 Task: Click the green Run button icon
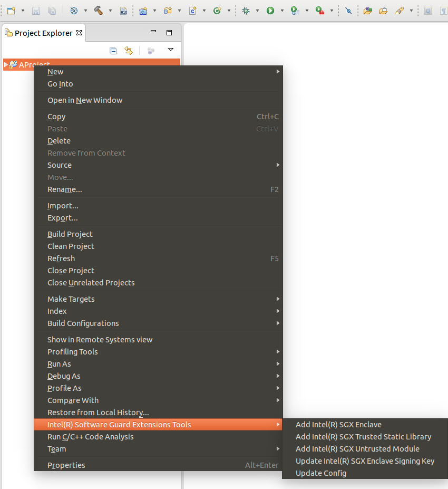point(270,11)
